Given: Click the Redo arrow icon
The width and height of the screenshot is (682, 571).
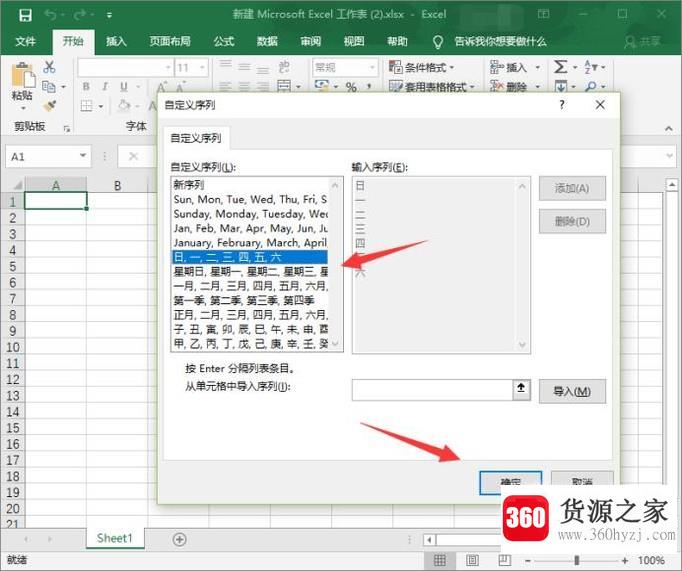Looking at the screenshot, I should (x=79, y=15).
